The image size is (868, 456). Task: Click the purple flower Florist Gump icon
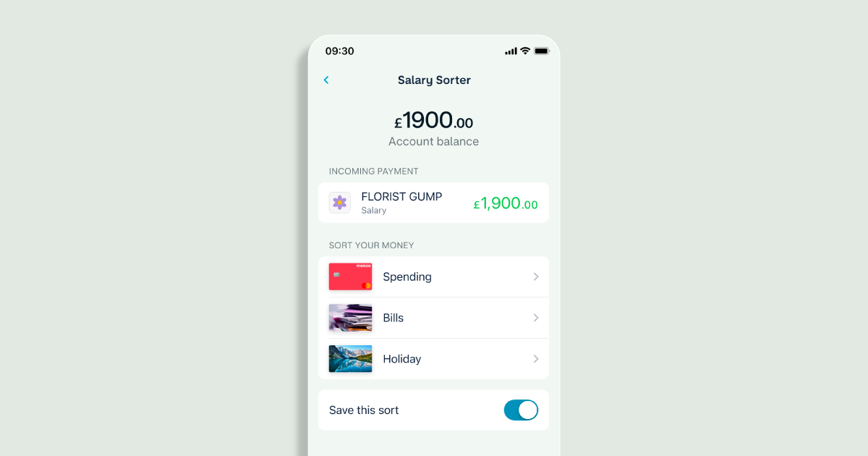click(x=340, y=203)
